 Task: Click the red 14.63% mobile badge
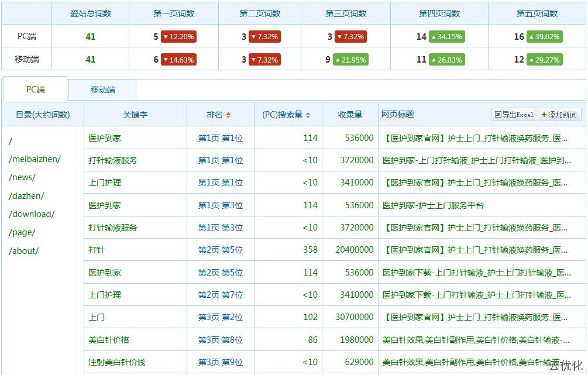click(x=178, y=60)
